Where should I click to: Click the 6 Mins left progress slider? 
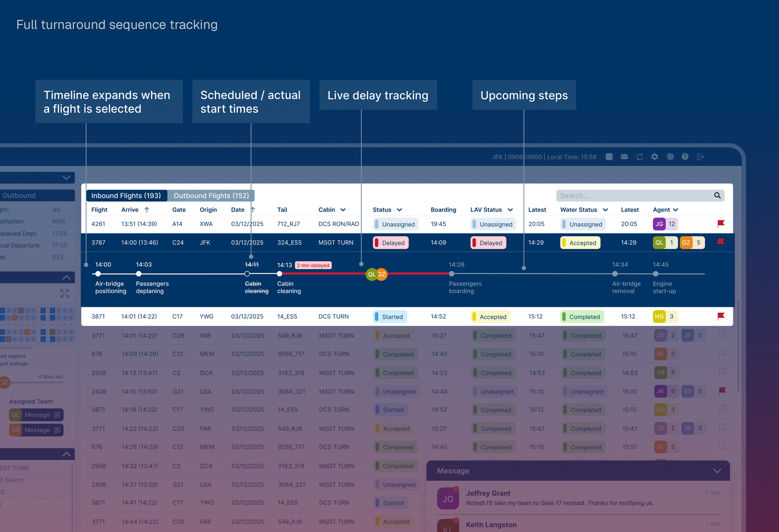pyautogui.click(x=32, y=382)
